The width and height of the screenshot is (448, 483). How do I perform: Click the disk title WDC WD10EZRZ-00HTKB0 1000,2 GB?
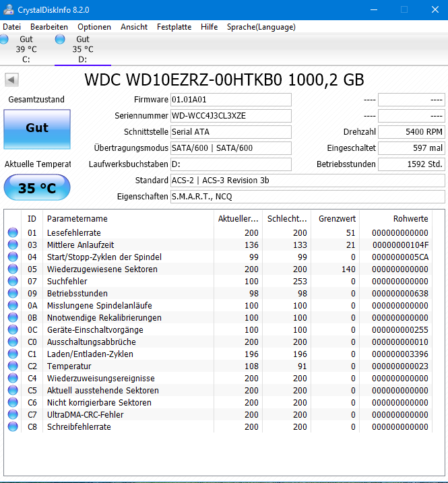click(224, 79)
